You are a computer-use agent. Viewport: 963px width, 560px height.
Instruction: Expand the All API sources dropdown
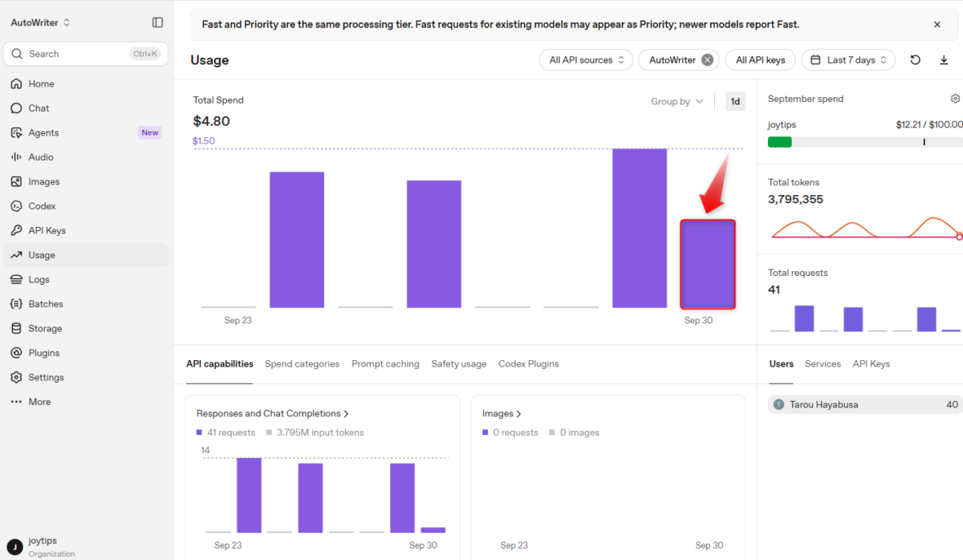point(587,60)
